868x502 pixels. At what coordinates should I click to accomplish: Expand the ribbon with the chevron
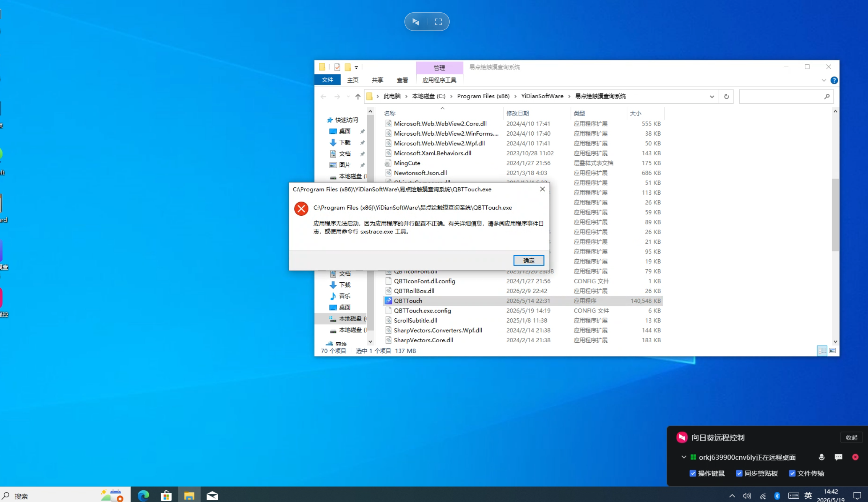pos(824,80)
